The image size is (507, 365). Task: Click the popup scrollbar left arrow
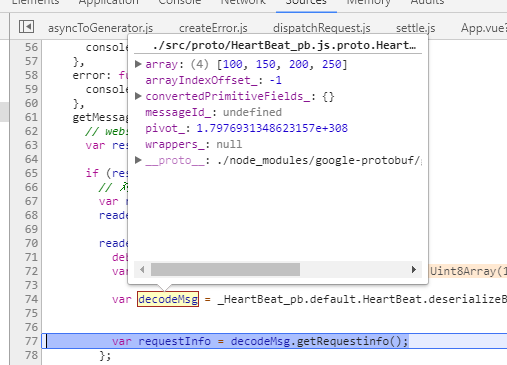142,269
